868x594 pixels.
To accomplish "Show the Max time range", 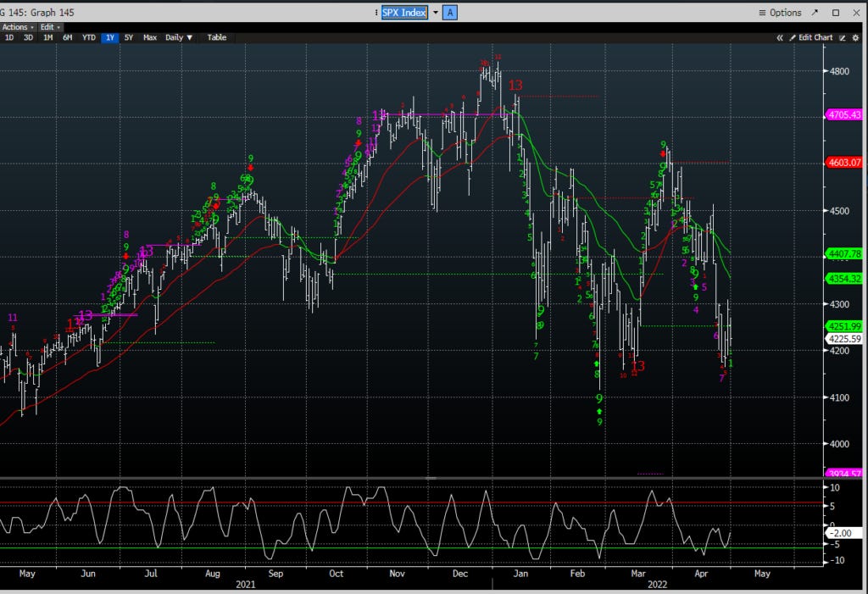I will (150, 37).
